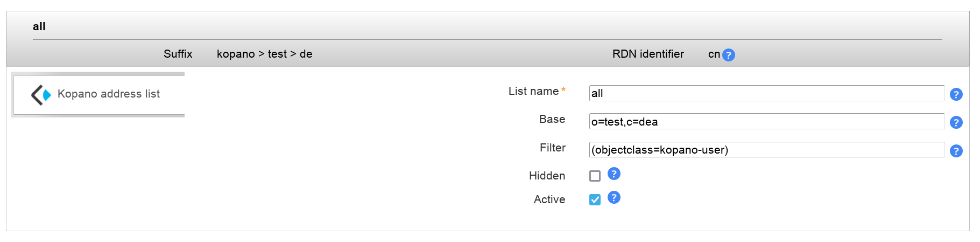This screenshot has height=242, width=980.
Task: Click the List name label
Action: [533, 91]
